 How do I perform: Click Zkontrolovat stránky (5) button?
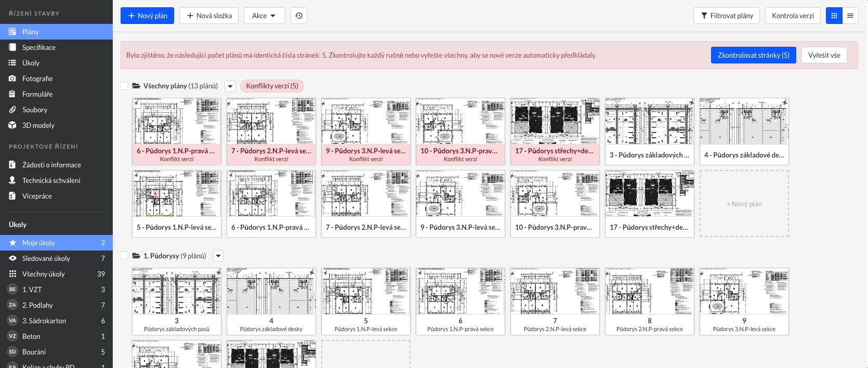(753, 55)
